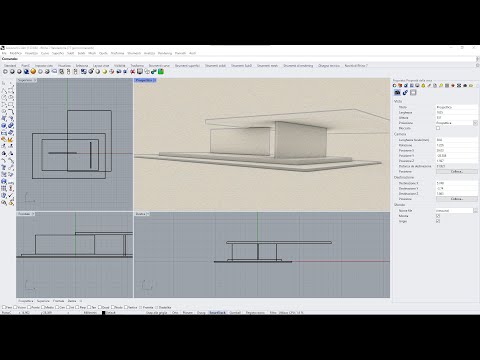
Task: Click the color wheel Properties panel icon
Action: (395, 86)
